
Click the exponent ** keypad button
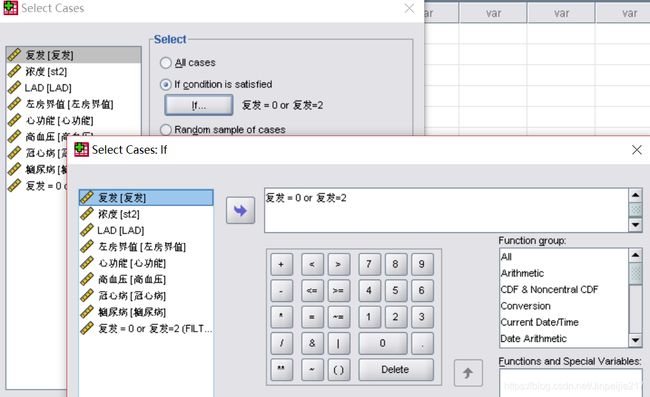281,369
